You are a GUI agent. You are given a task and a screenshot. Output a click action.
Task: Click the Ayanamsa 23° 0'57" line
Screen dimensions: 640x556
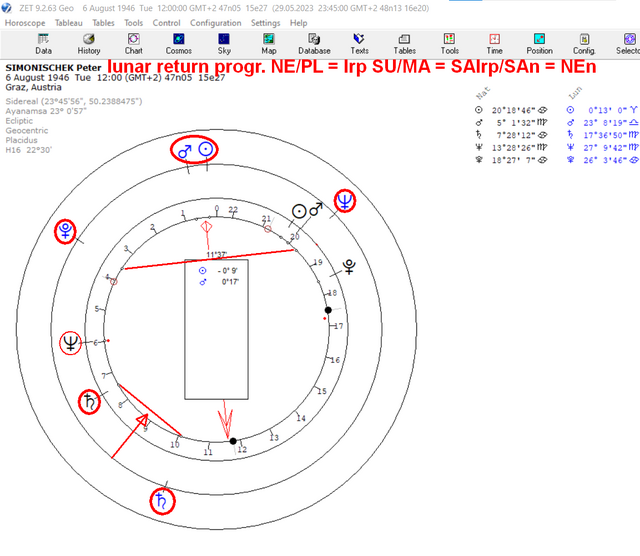coord(46,111)
